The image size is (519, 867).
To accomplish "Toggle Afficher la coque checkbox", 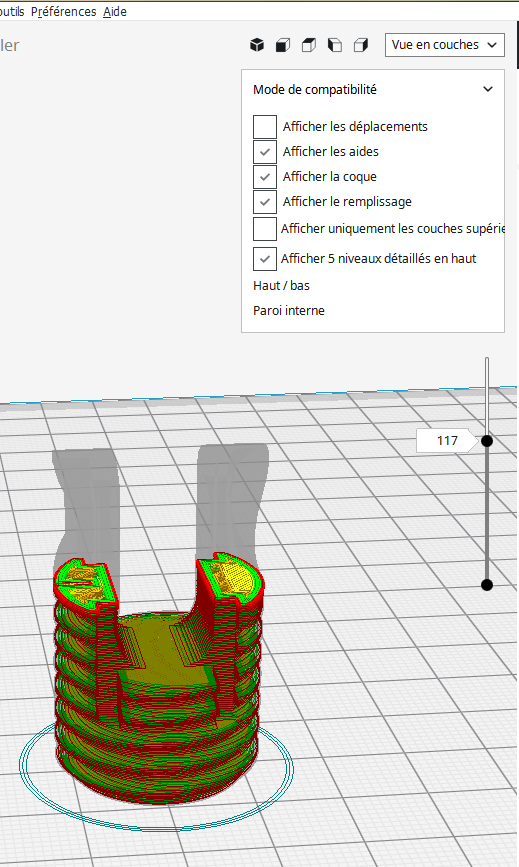I will pos(265,176).
